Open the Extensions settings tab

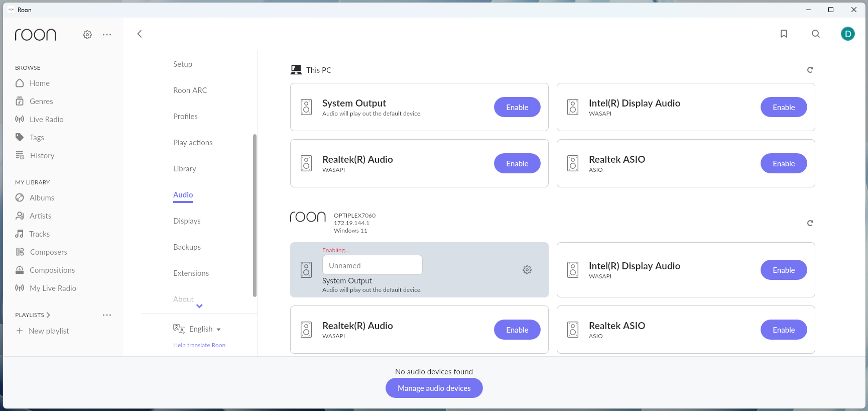coord(191,273)
